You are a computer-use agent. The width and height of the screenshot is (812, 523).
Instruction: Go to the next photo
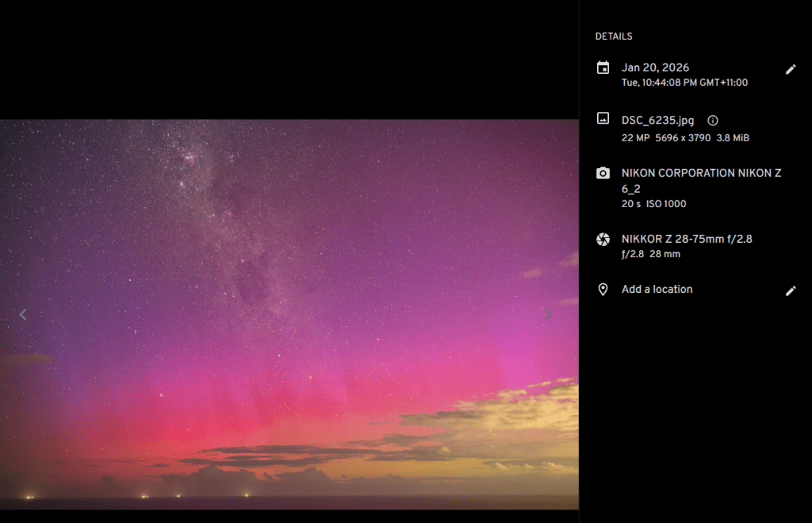click(549, 315)
